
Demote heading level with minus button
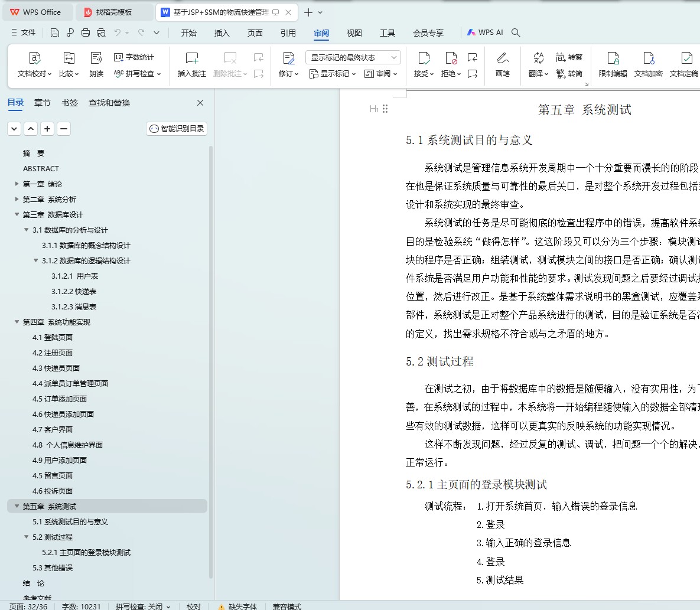coord(64,129)
